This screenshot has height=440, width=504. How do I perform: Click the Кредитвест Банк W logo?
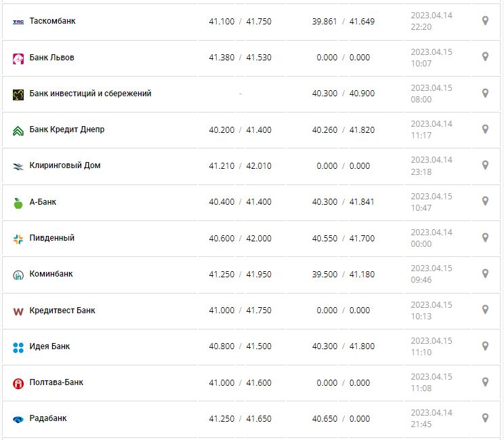pos(18,311)
